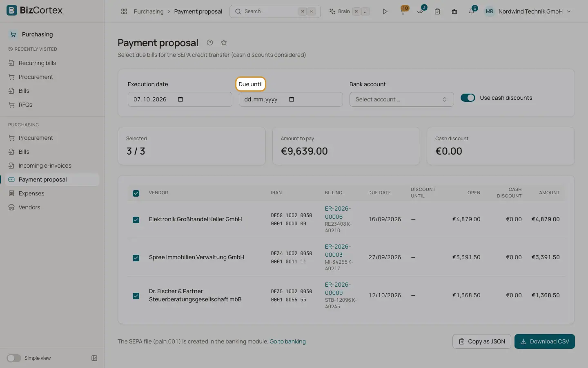Click the Due until date input field
This screenshot has width=588, height=368.
click(x=291, y=99)
